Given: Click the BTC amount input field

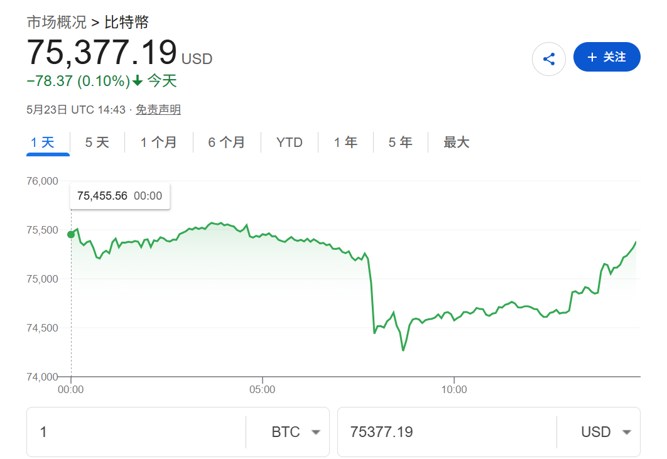Looking at the screenshot, I should (136, 432).
